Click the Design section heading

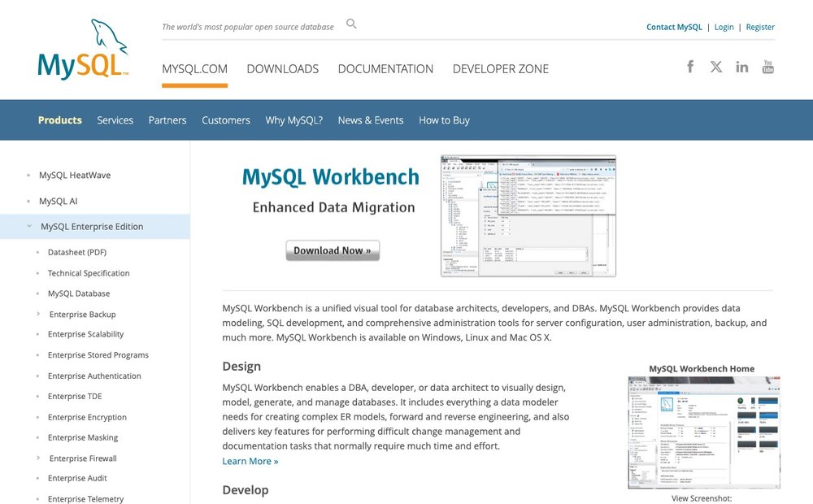(x=241, y=366)
